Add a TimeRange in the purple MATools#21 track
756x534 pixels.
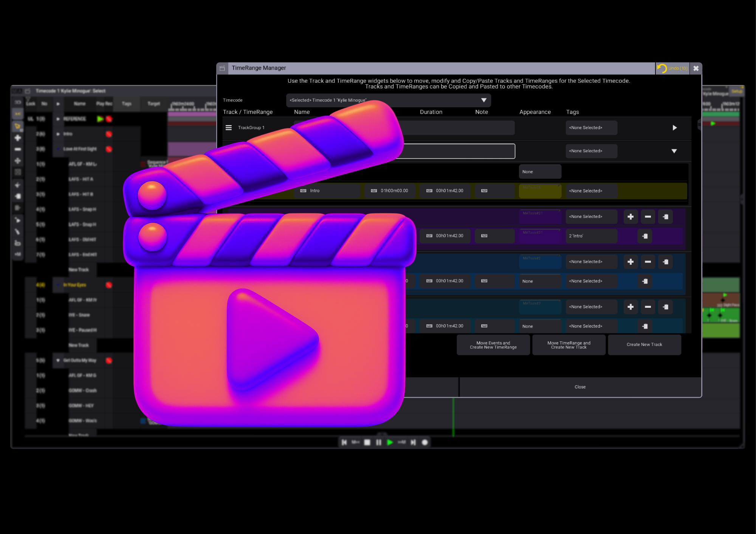point(631,217)
